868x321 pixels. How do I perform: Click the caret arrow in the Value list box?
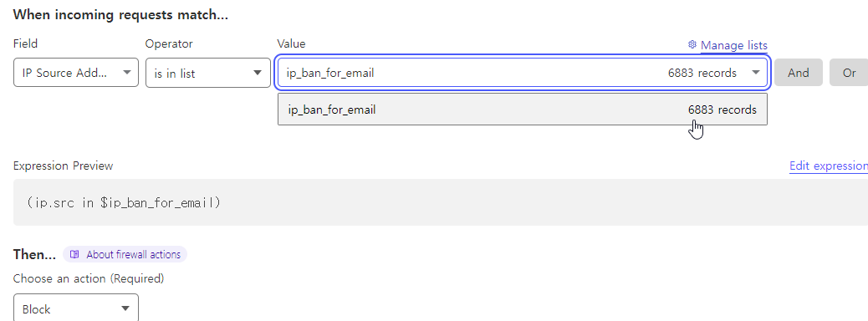756,73
